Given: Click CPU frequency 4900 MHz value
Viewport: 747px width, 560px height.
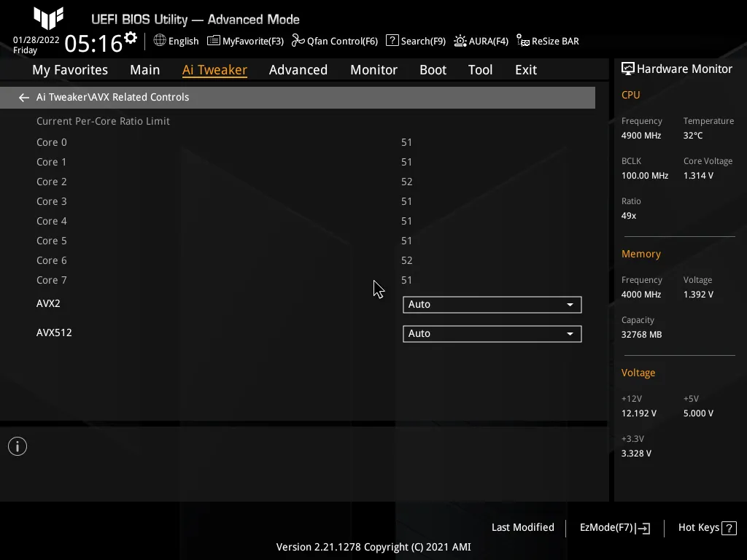Looking at the screenshot, I should pos(640,136).
